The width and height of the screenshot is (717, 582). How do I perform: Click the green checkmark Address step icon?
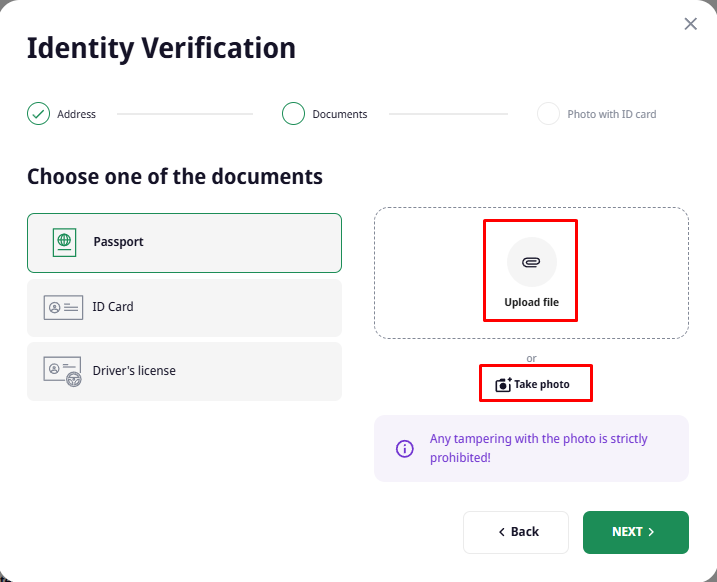click(x=38, y=113)
